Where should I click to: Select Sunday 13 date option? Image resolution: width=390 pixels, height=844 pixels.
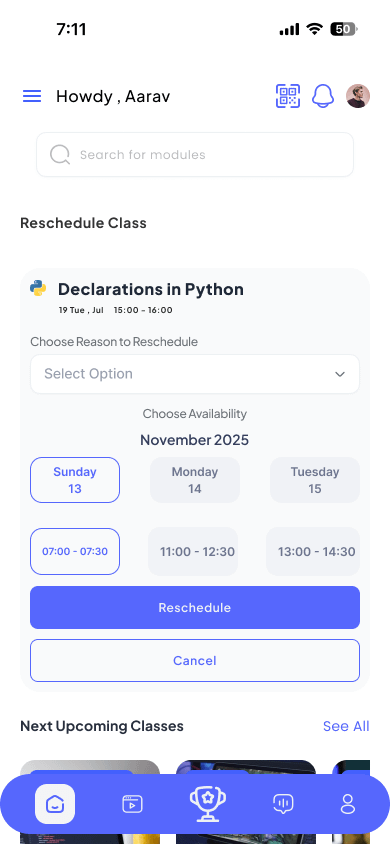pyautogui.click(x=75, y=480)
